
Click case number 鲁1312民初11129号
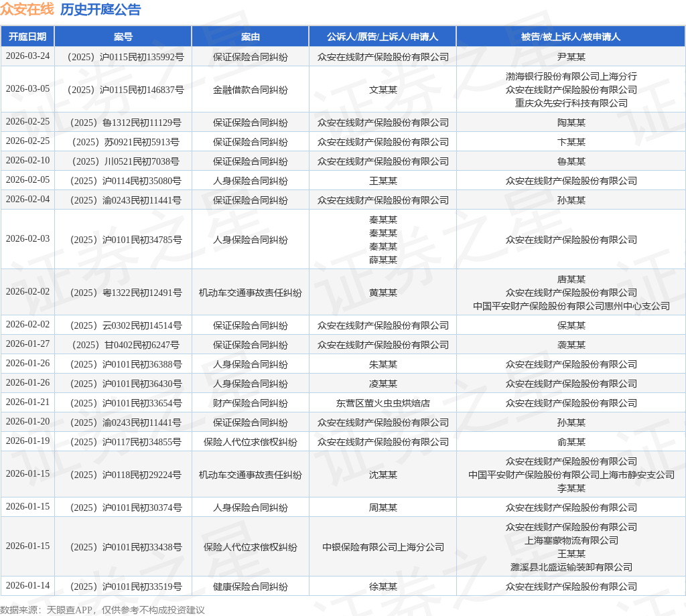click(x=125, y=123)
